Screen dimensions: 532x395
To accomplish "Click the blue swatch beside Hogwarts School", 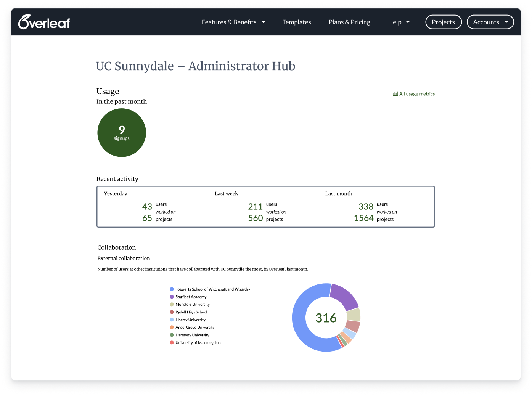I will pyautogui.click(x=171, y=289).
